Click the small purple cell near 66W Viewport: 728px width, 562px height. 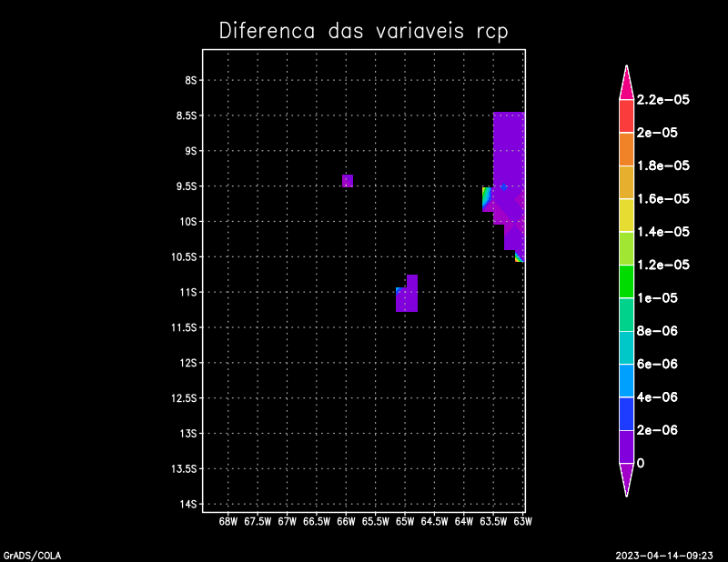pos(348,180)
